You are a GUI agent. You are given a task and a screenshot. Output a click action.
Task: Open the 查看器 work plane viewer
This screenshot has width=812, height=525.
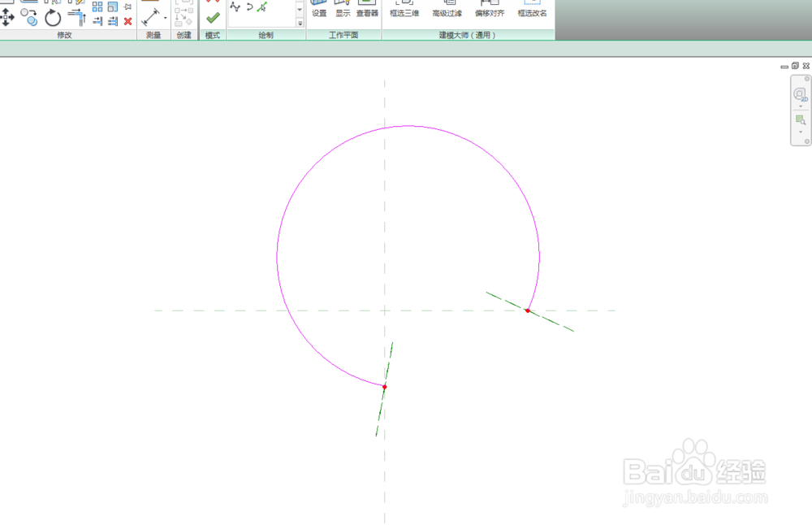pos(367,9)
